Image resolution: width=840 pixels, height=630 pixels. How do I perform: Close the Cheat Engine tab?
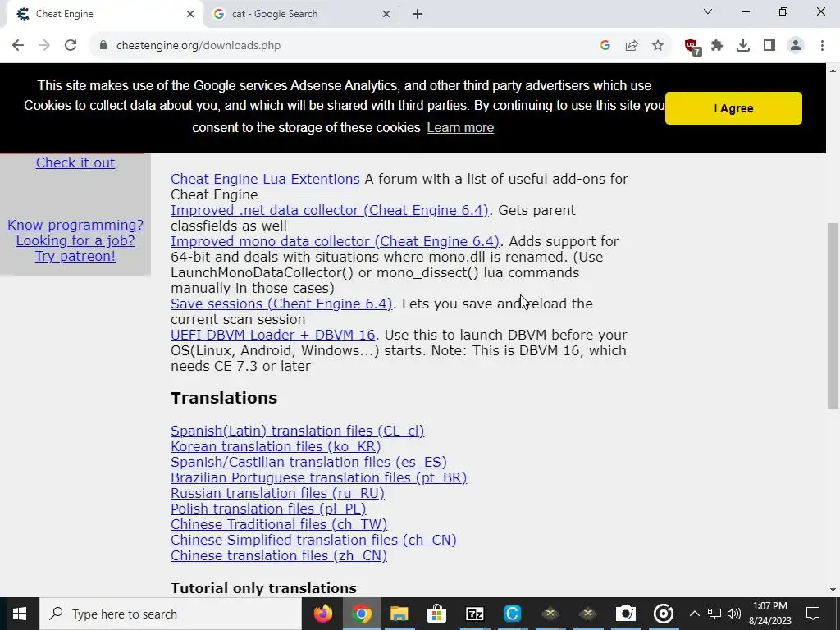pyautogui.click(x=190, y=15)
